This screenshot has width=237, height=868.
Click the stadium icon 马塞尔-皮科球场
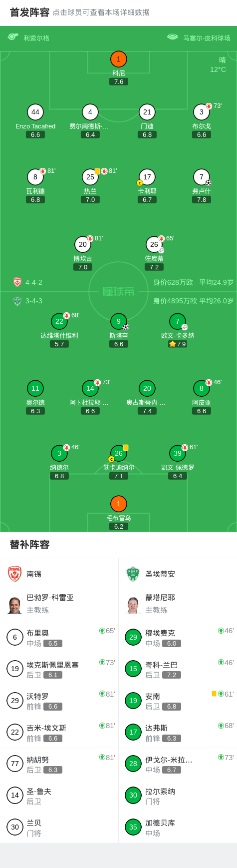pyautogui.click(x=173, y=37)
